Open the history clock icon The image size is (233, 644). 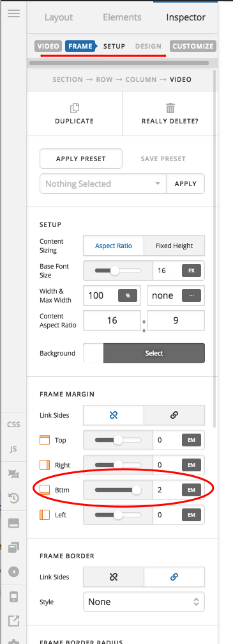(13, 498)
